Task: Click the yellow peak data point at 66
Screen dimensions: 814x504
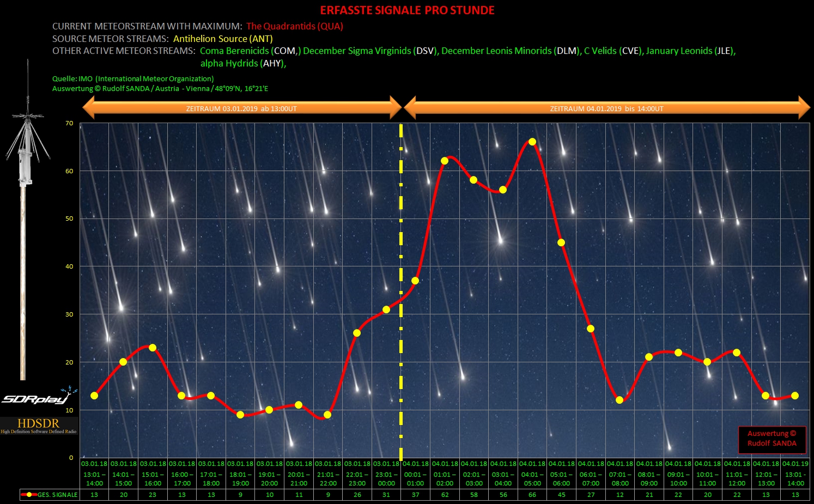Action: [532, 142]
